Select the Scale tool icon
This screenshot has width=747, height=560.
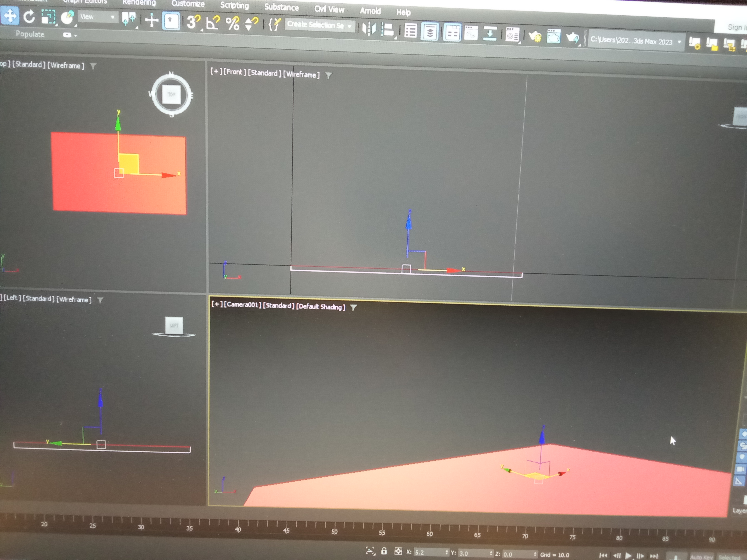(48, 17)
